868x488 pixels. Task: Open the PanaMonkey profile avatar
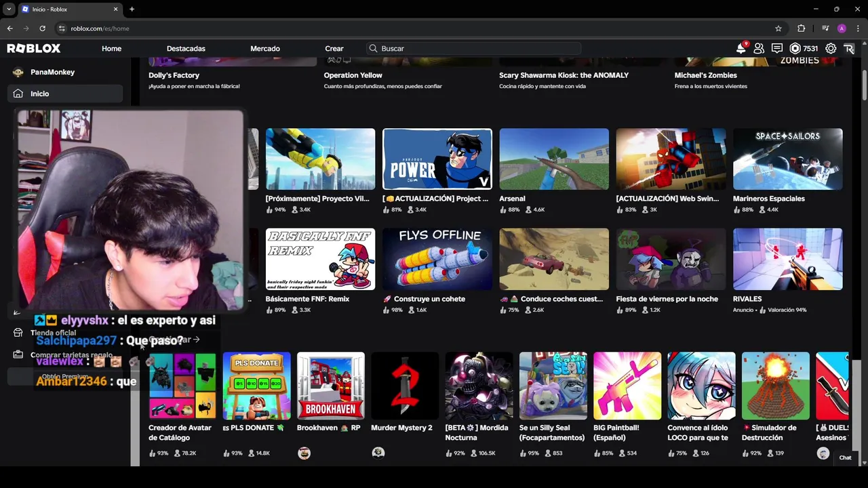point(18,72)
